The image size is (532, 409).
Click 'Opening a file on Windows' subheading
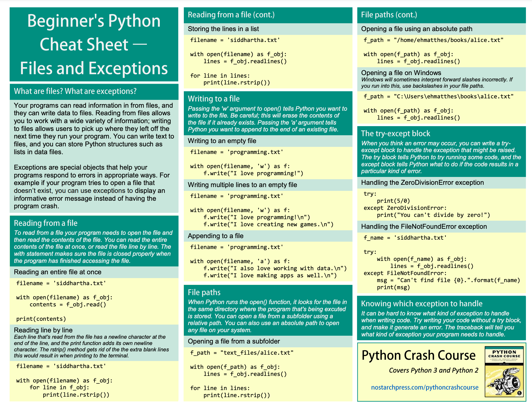click(x=401, y=73)
